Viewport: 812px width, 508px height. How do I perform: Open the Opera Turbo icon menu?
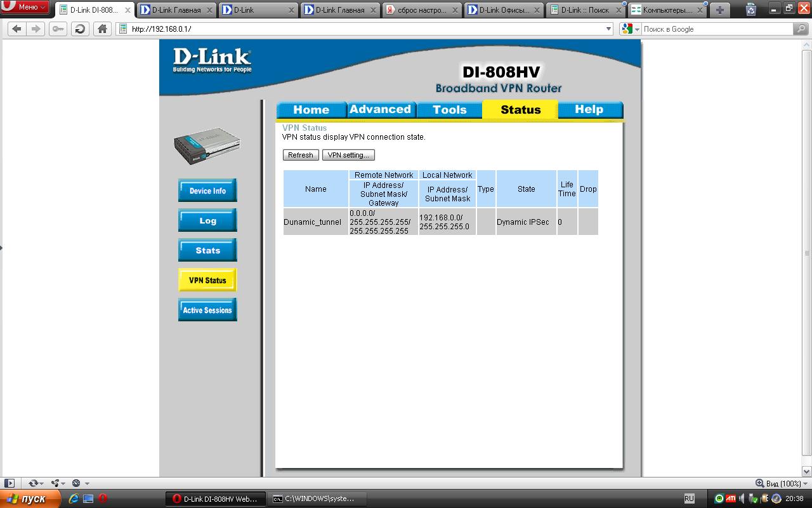[x=80, y=483]
